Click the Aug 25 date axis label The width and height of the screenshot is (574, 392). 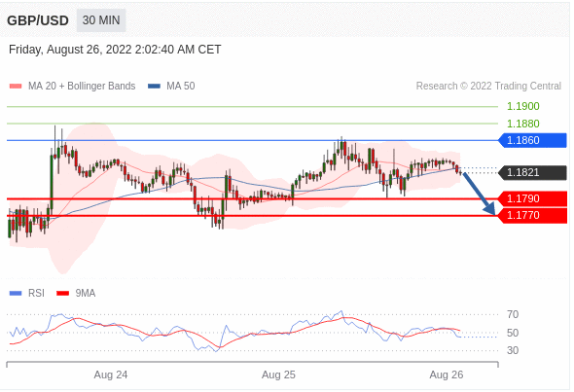[278, 374]
